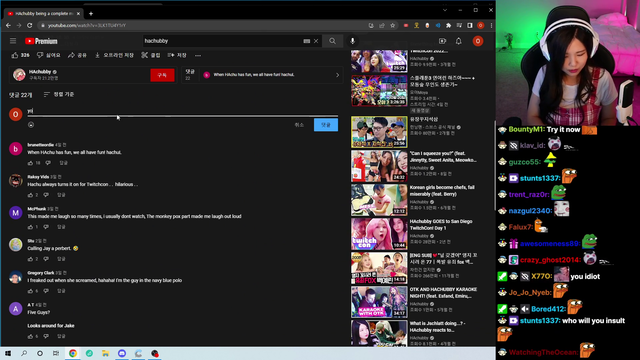Dislike the video with thumbs down

tap(49, 55)
